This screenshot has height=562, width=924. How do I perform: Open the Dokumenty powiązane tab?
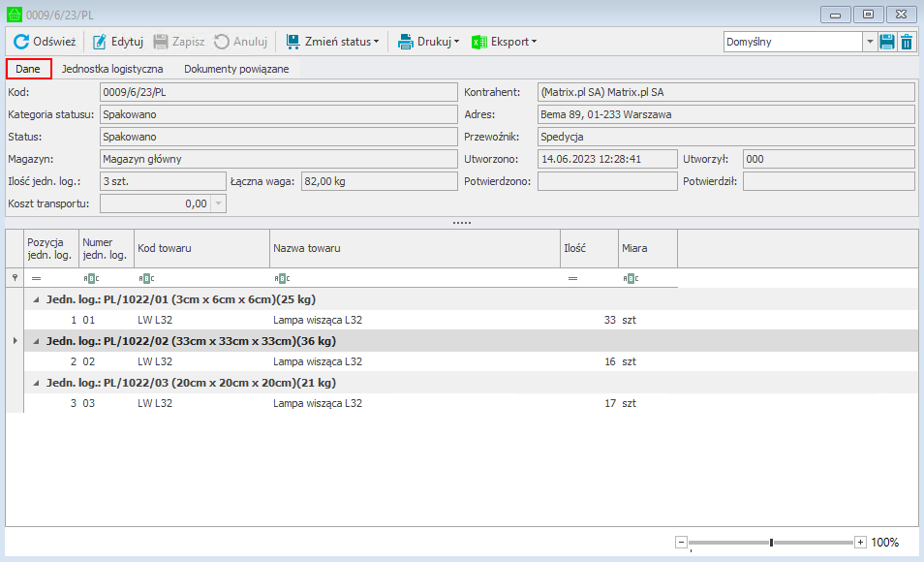click(236, 70)
